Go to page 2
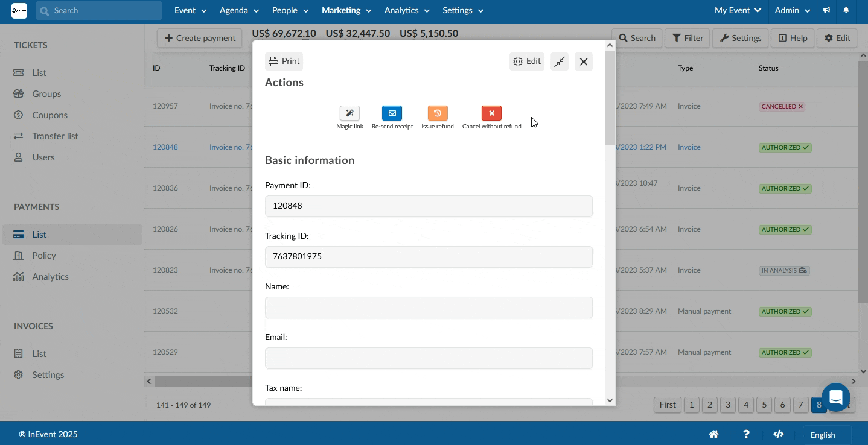Viewport: 868px width, 445px height. tap(710, 405)
